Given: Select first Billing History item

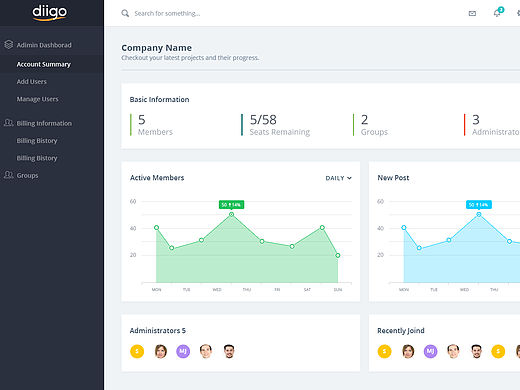Looking at the screenshot, I should [x=37, y=141].
